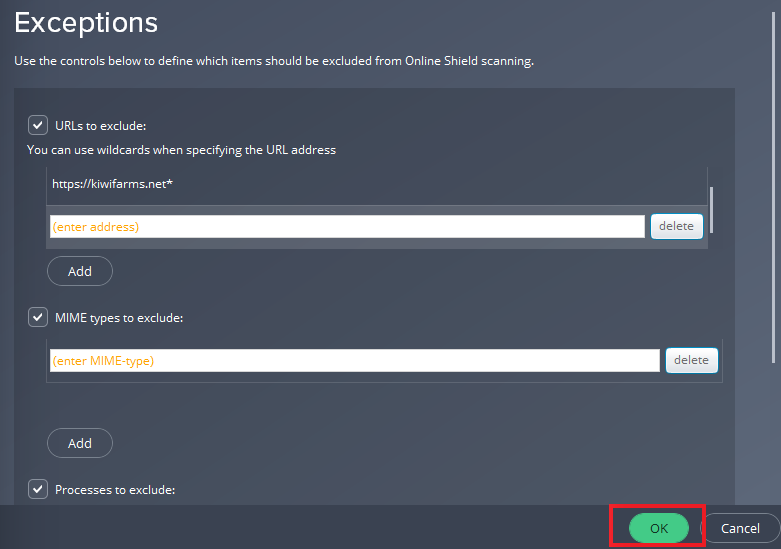781x549 pixels.
Task: Click delete next to the MIME-type field
Action: click(691, 360)
